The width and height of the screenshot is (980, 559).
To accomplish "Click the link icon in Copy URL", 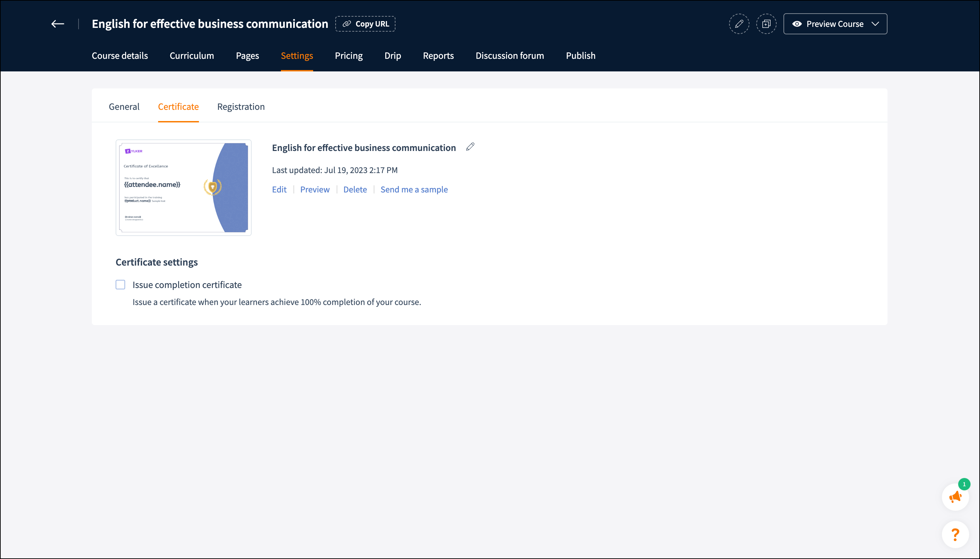I will click(347, 24).
